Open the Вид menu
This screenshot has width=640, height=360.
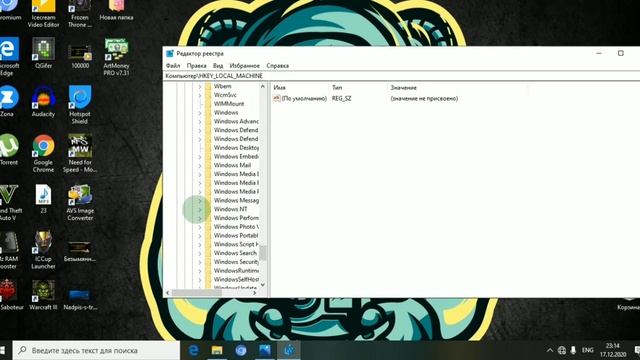[x=218, y=65]
